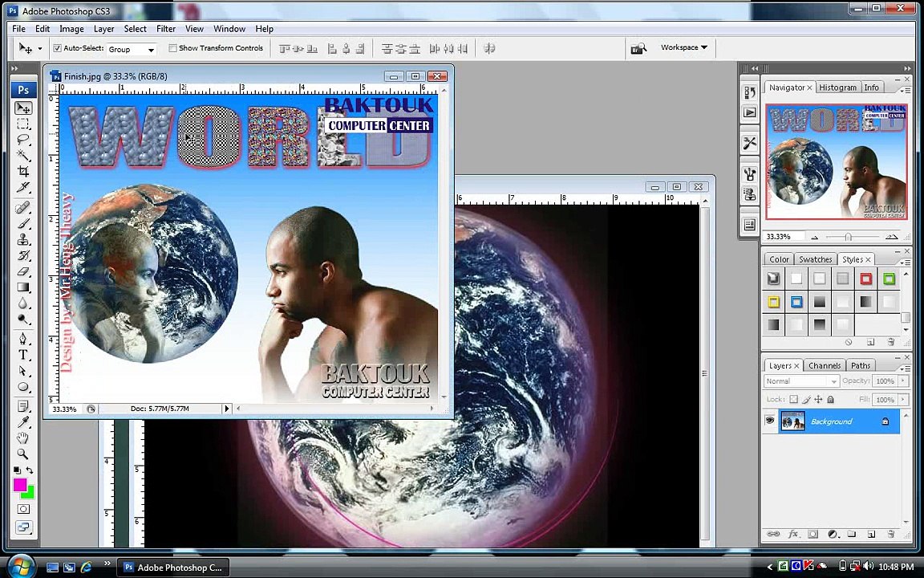Switch to the Swatches tab
Screen dimensions: 924x578
(815, 259)
